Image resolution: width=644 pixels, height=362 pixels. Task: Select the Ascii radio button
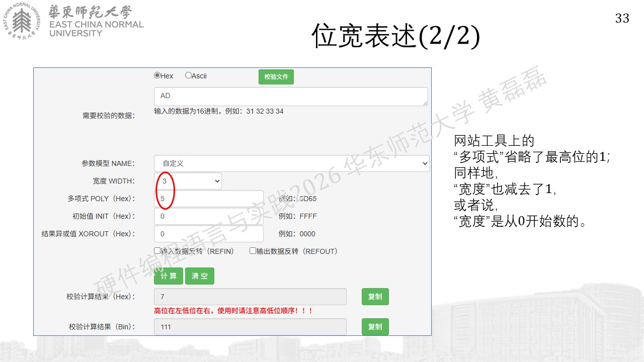pos(188,75)
